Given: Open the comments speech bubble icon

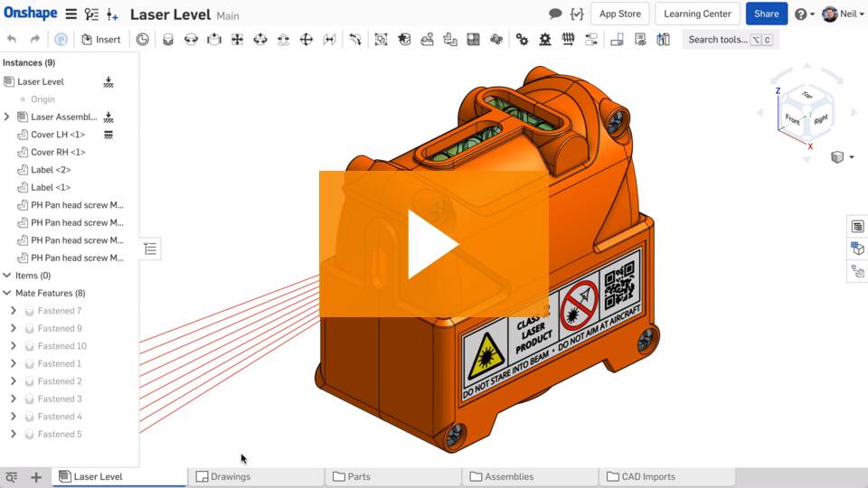Looking at the screenshot, I should point(555,14).
